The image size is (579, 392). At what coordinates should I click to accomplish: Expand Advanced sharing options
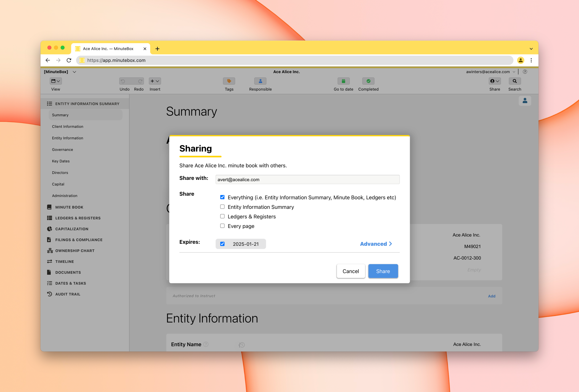(376, 244)
